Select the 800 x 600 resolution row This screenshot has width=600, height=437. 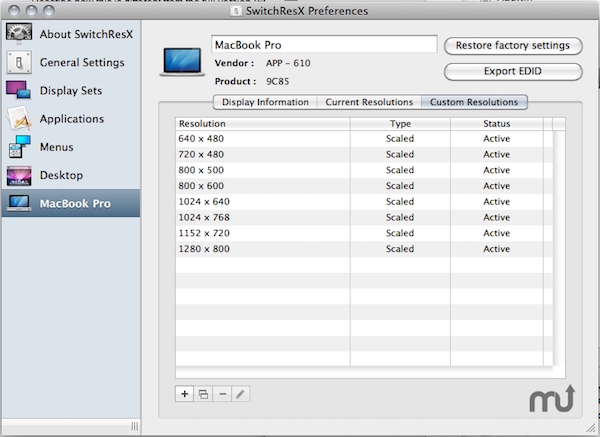(364, 186)
